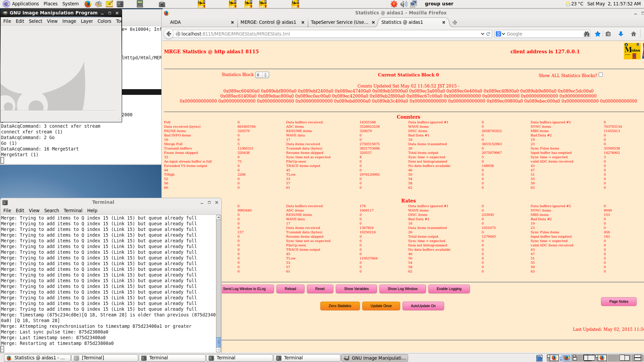
Task: Click the Firefox back arrow
Action: click(x=169, y=34)
